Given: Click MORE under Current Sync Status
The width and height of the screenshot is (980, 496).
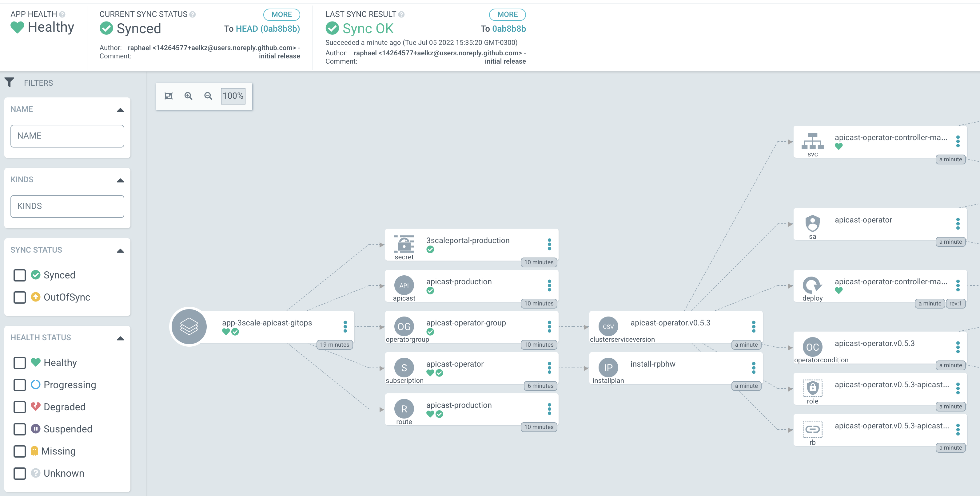Looking at the screenshot, I should click(281, 14).
